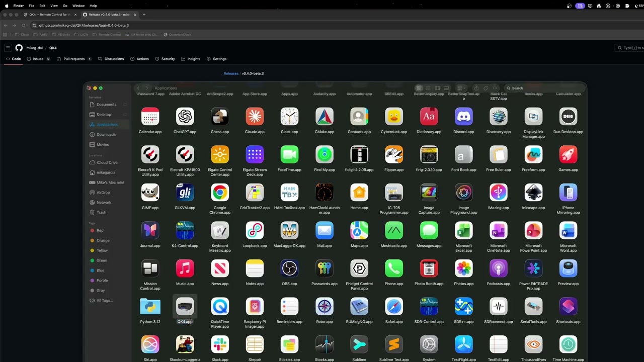This screenshot has width=644, height=362.
Task: Open the Go menu in the macOS menu bar
Action: (65, 6)
